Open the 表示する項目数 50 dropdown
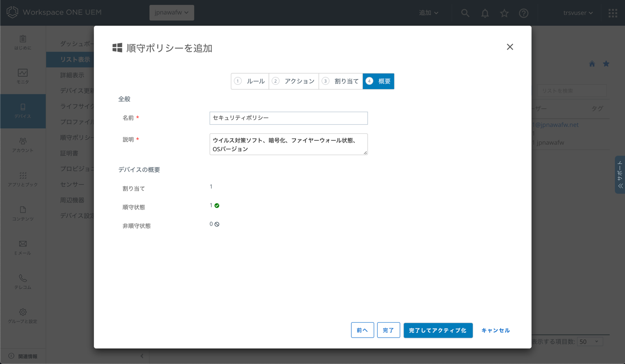 pos(590,341)
